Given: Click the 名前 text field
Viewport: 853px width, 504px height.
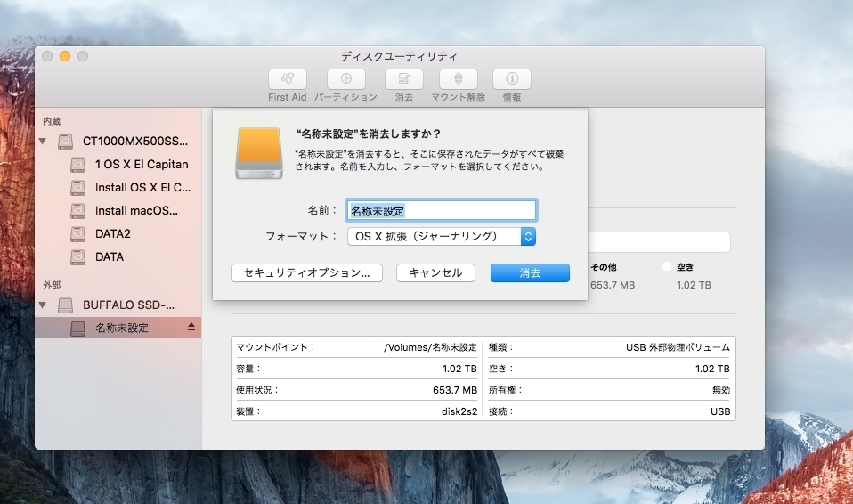Looking at the screenshot, I should (442, 211).
